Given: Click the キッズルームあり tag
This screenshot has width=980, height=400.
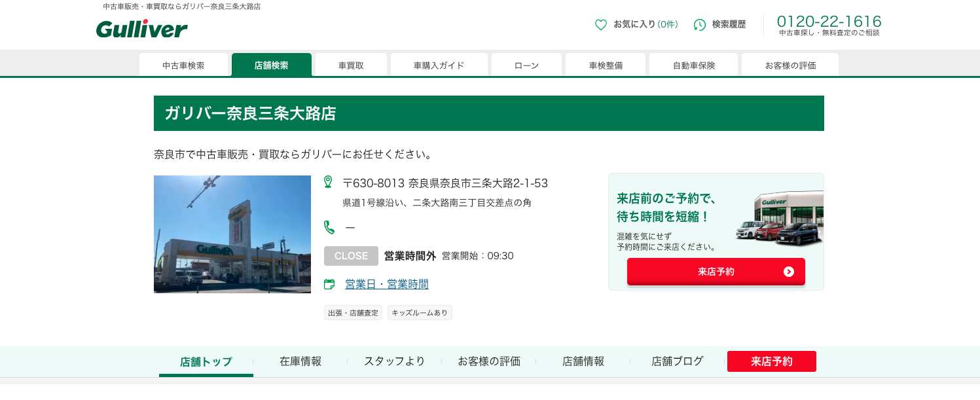Looking at the screenshot, I should tap(420, 313).
